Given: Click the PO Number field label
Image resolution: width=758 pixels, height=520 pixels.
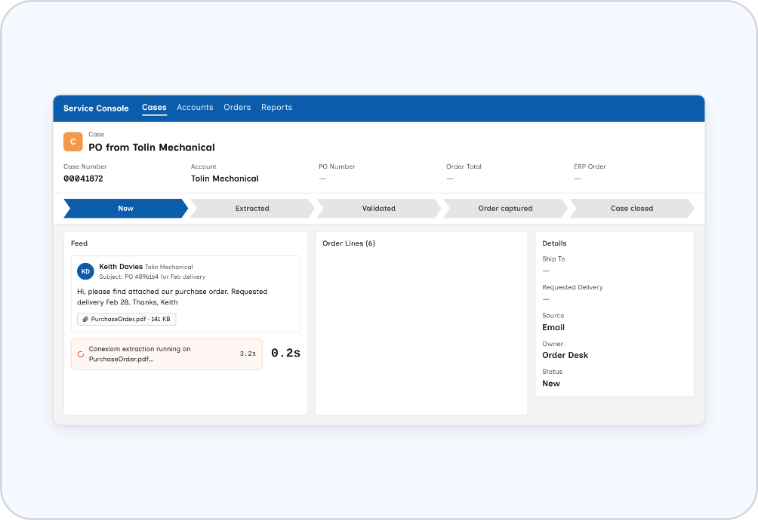Looking at the screenshot, I should coord(336,167).
